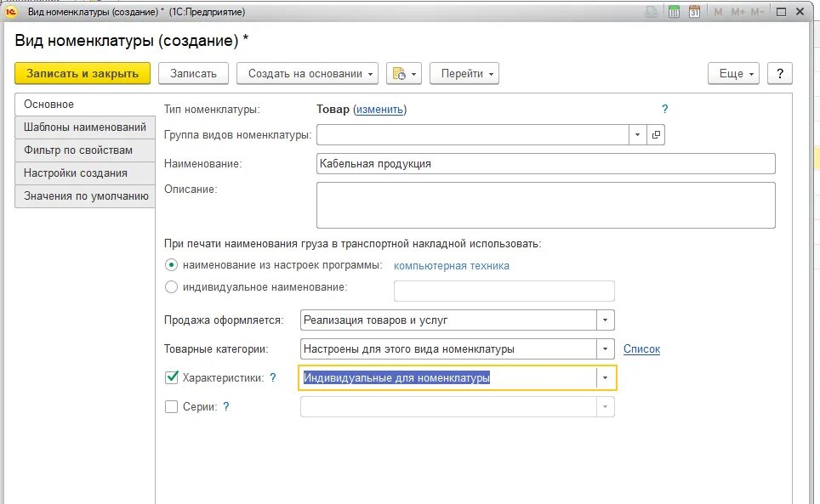Open the calendar icon in title bar
This screenshot has height=504, width=820.
coord(694,12)
